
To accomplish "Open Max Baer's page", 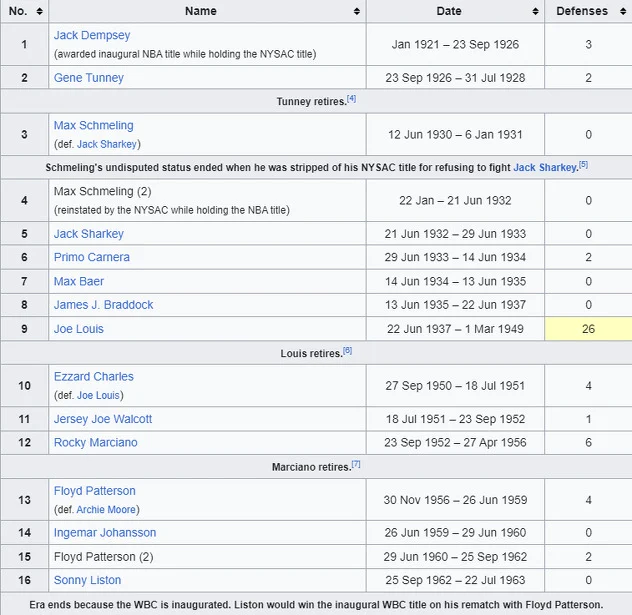I will pos(78,281).
